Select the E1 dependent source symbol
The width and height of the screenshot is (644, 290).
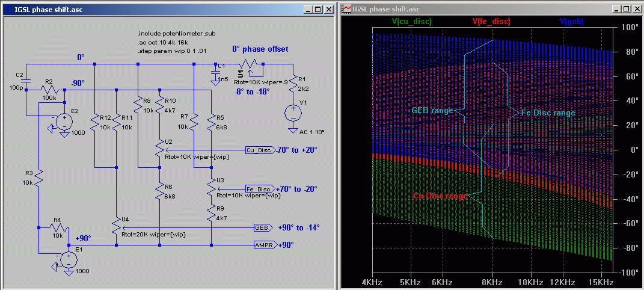(68, 259)
